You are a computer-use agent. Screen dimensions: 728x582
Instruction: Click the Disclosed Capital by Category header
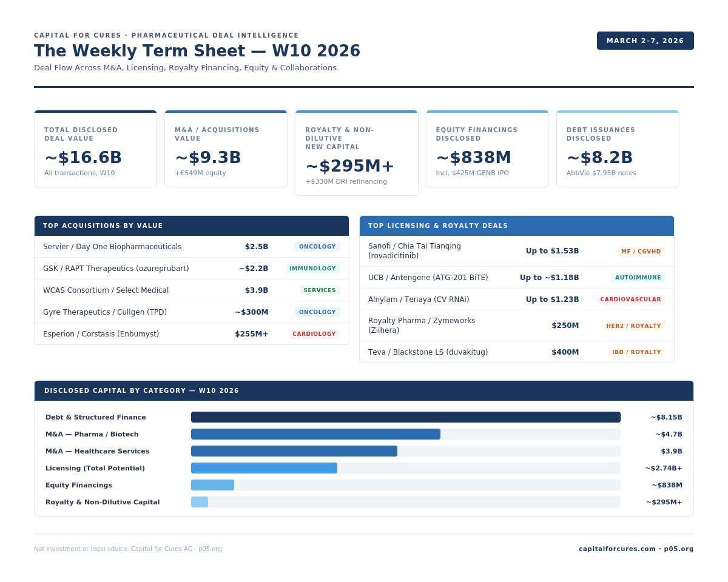point(363,391)
